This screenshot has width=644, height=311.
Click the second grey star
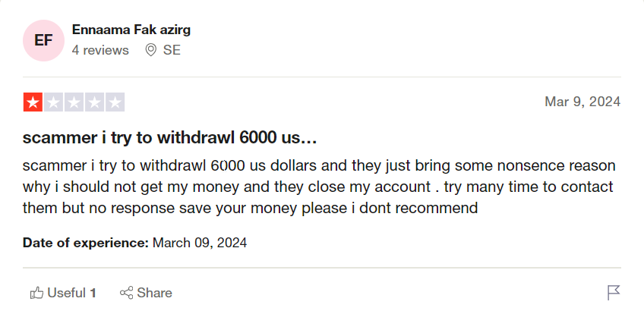[53, 102]
